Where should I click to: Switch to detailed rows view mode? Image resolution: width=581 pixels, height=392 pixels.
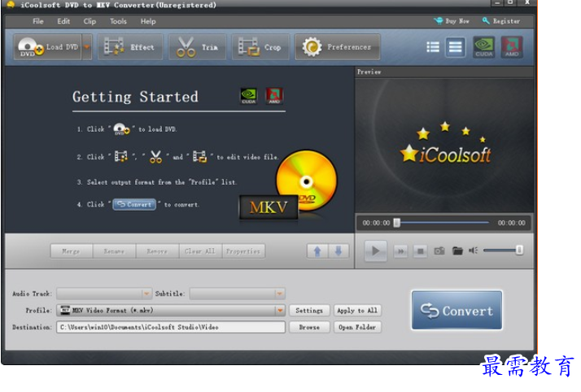tap(455, 47)
